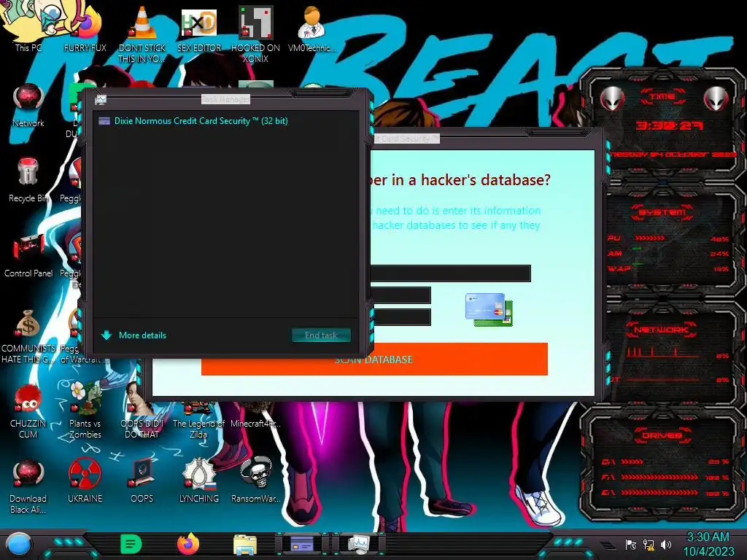Click the TIME widget header

tap(662, 97)
